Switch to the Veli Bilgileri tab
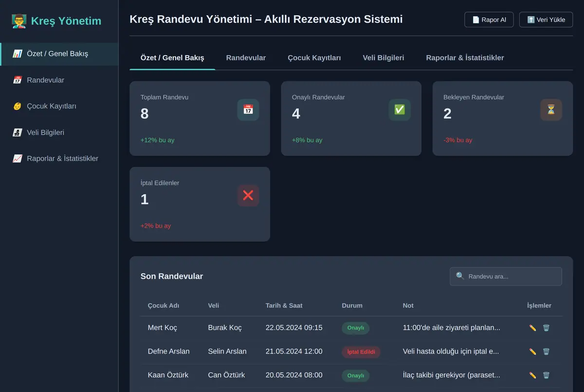 (383, 58)
